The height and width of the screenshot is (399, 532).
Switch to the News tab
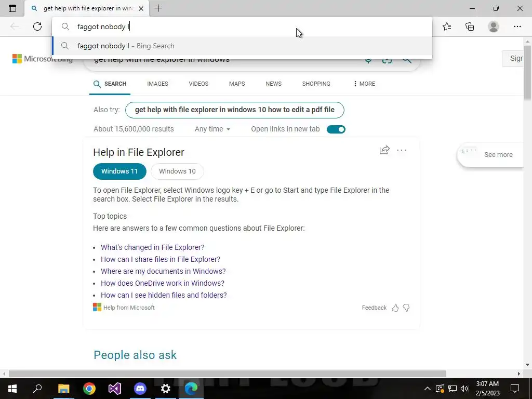pyautogui.click(x=273, y=84)
